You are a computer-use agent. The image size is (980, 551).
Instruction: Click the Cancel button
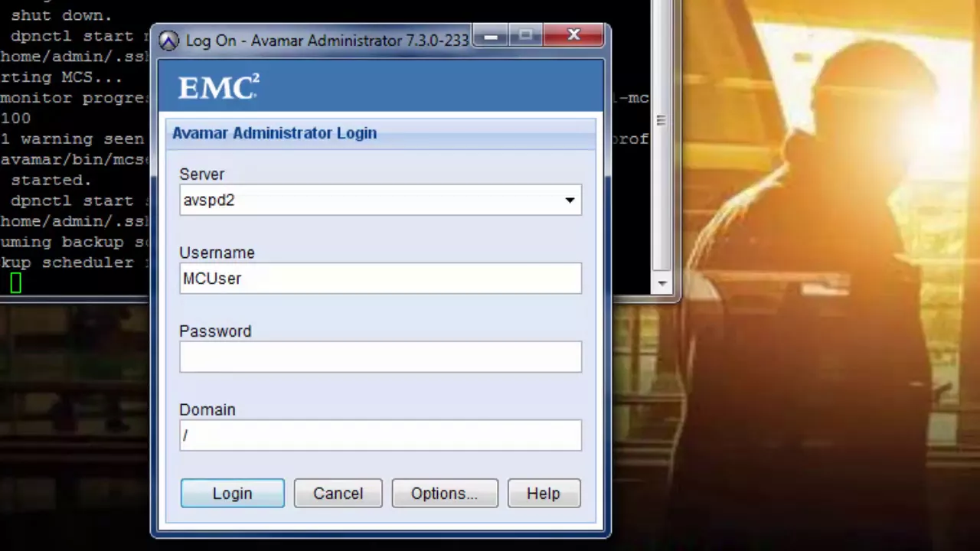pos(338,494)
